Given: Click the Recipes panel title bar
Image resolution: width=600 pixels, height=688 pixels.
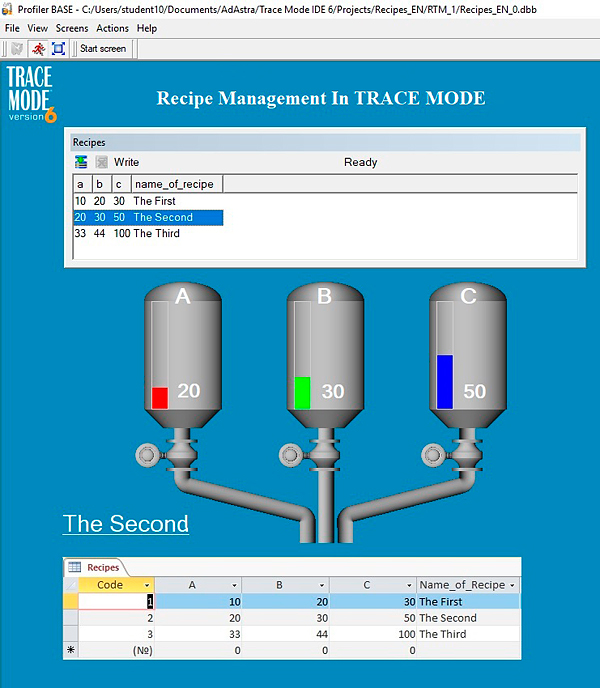Looking at the screenshot, I should [325, 143].
